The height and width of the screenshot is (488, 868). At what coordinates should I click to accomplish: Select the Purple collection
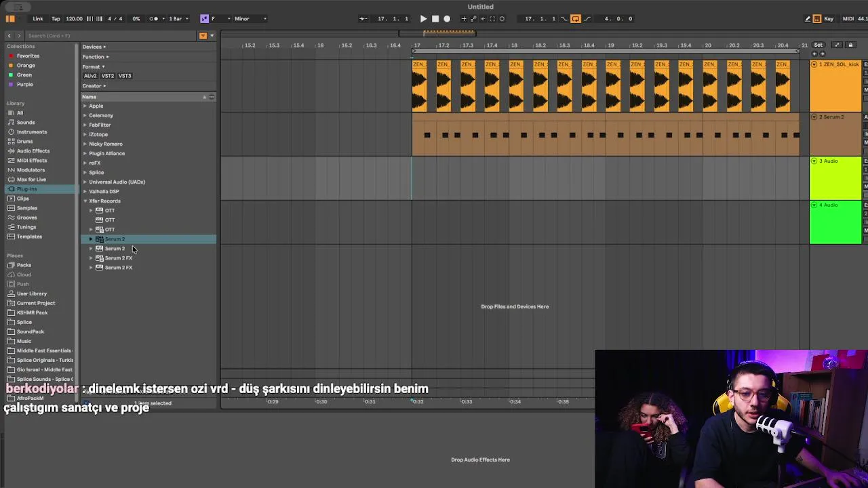pyautogui.click(x=24, y=84)
